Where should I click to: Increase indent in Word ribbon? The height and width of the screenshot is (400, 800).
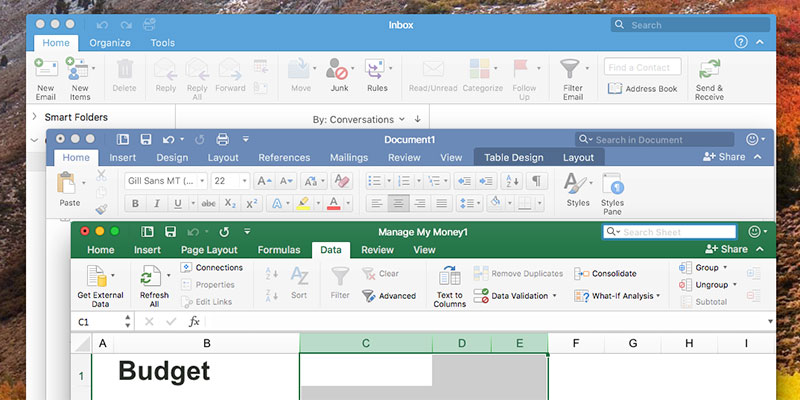tap(486, 181)
